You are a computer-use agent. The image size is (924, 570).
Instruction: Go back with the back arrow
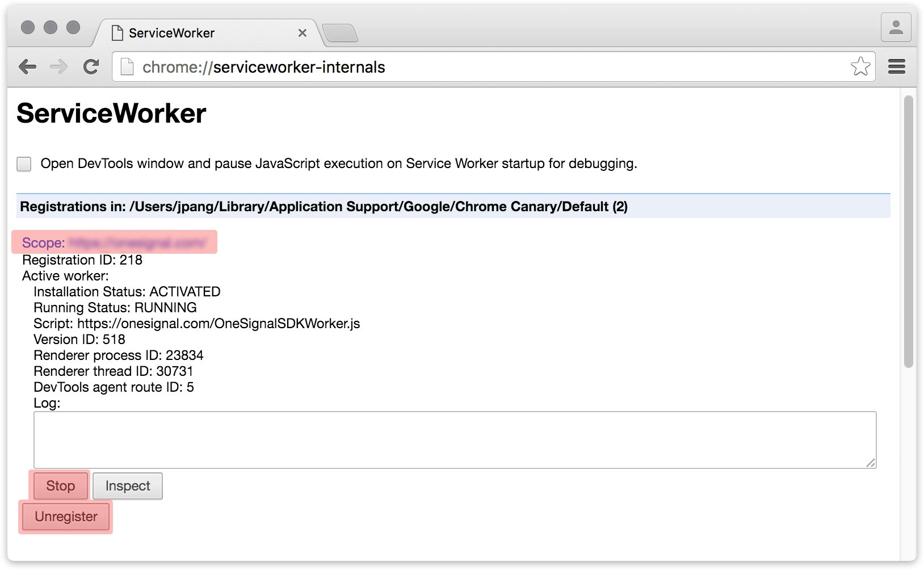click(x=27, y=67)
